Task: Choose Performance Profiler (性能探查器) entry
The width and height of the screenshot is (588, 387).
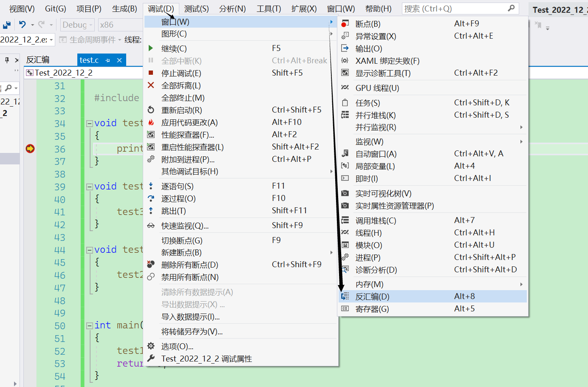Action: pos(240,135)
